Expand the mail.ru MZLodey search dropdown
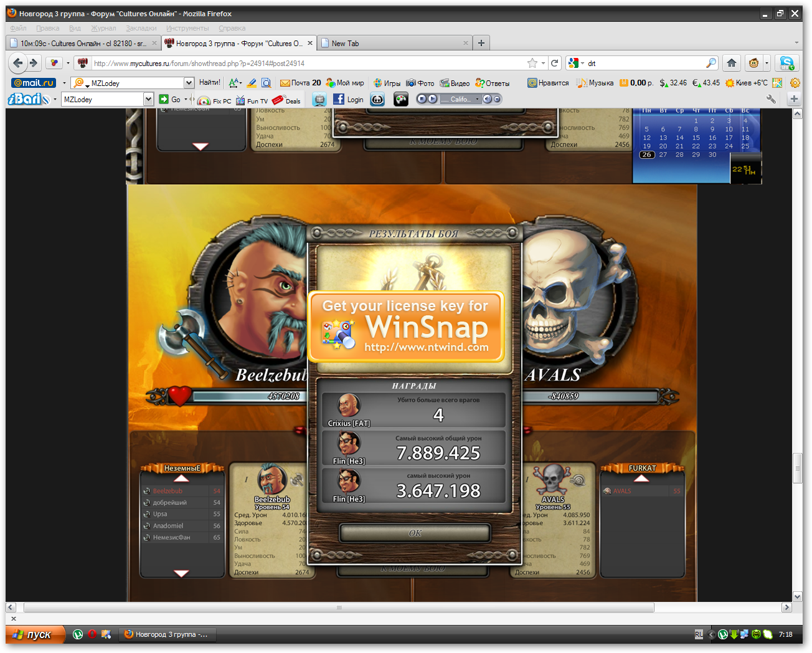 click(189, 83)
